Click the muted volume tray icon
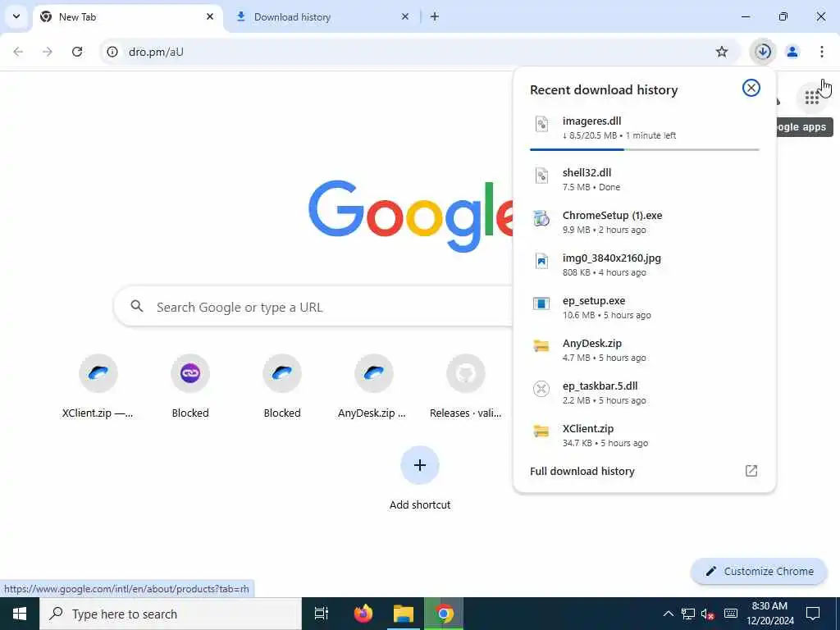 (708, 614)
